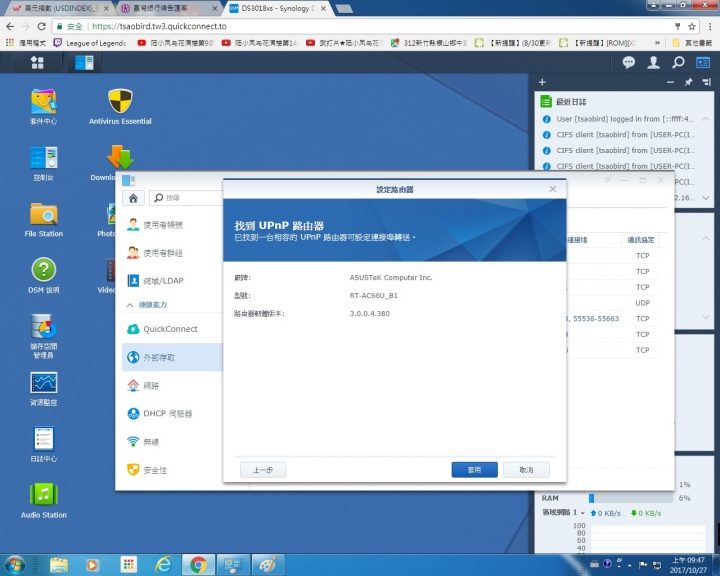Click the RAM usage bar

(x=630, y=498)
